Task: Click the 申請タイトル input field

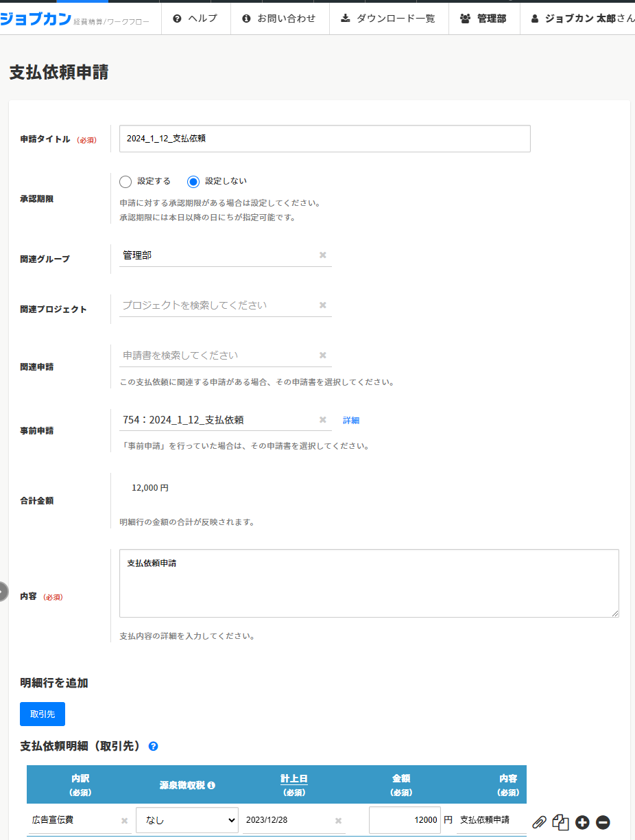Action: click(324, 139)
